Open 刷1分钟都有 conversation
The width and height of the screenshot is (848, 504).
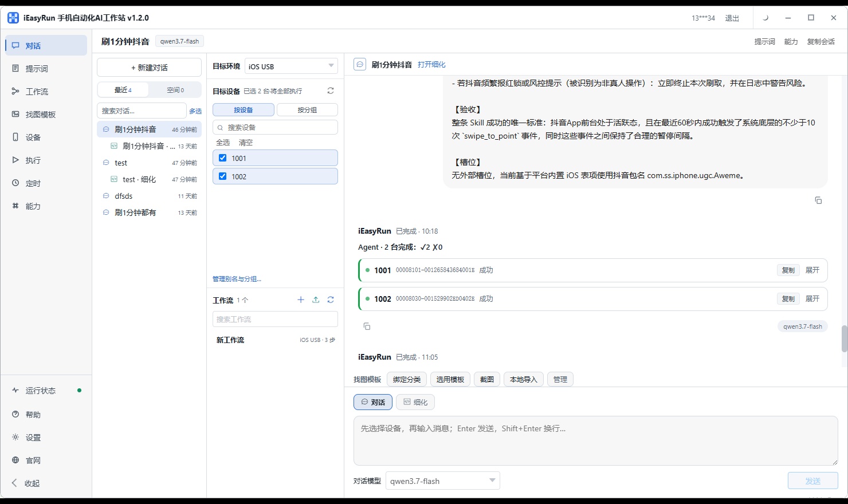coord(149,212)
